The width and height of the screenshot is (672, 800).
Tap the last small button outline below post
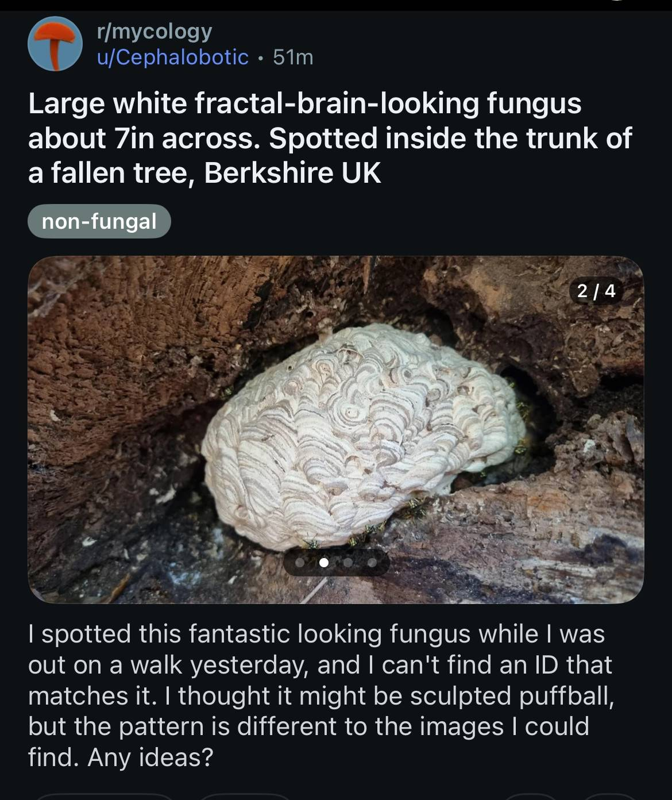(x=609, y=797)
